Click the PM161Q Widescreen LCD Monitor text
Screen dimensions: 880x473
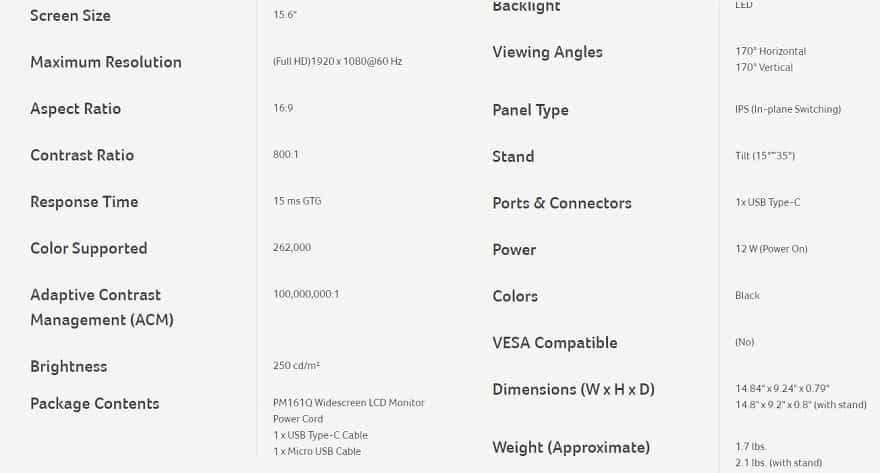[349, 403]
